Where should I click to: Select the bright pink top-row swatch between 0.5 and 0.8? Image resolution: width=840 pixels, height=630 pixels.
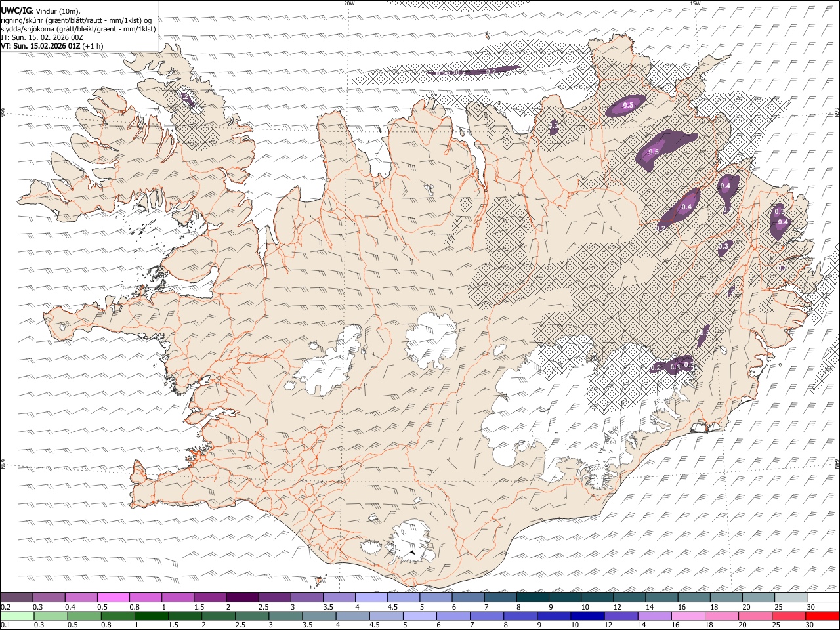pyautogui.click(x=113, y=597)
